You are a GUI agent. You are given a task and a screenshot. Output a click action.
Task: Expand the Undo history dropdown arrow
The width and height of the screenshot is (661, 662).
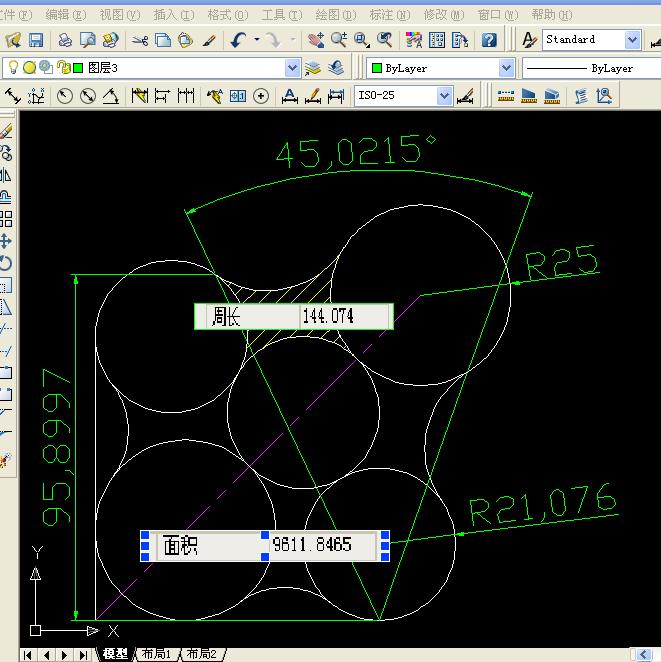click(257, 40)
